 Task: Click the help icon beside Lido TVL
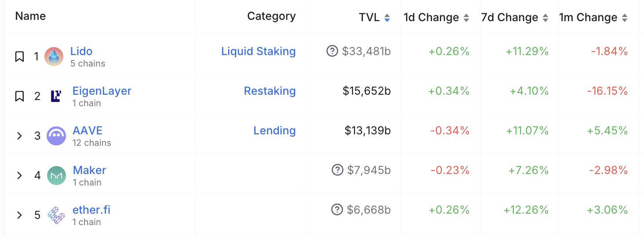pyautogui.click(x=332, y=51)
